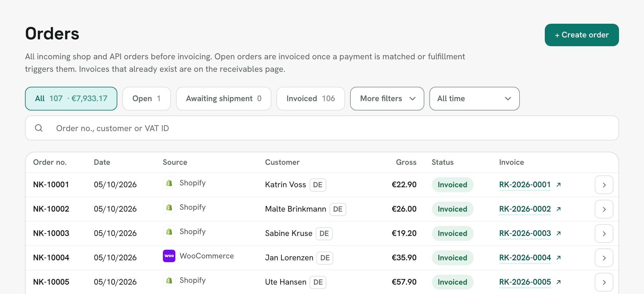This screenshot has width=644, height=294.
Task: Open details chevron for order NK-10001
Action: pos(604,185)
